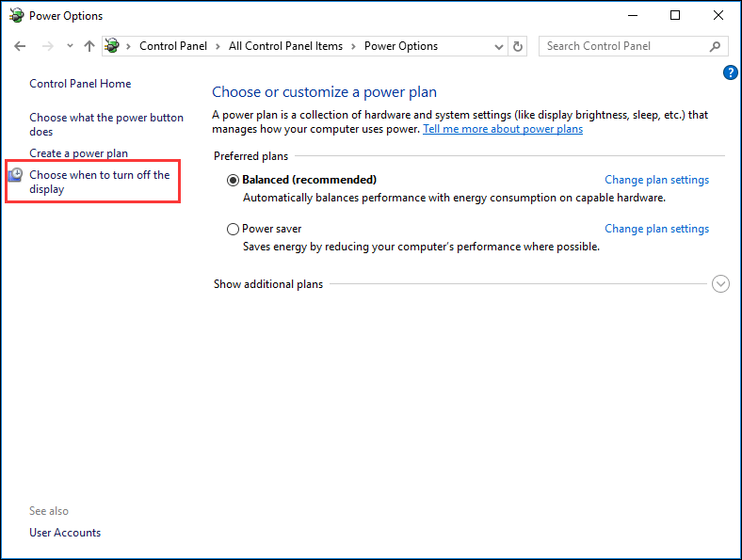Open the recent locations dropdown
This screenshot has height=560, width=742.
pos(70,46)
